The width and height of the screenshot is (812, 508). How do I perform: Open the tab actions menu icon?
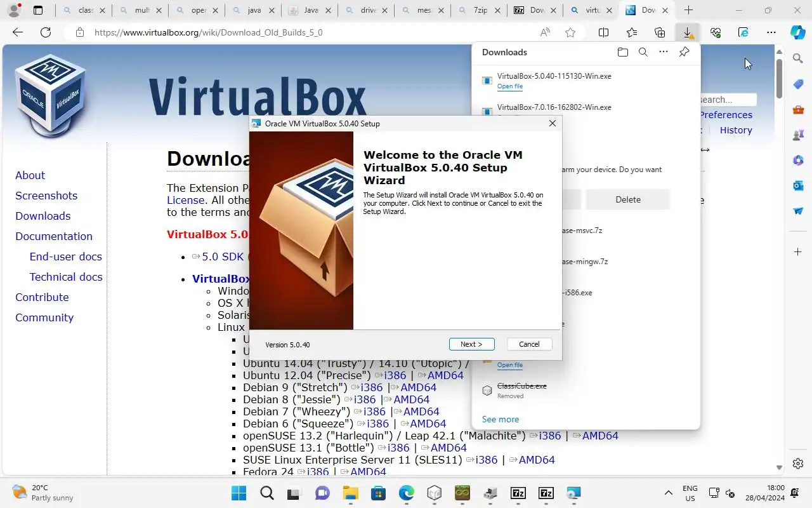coord(38,10)
